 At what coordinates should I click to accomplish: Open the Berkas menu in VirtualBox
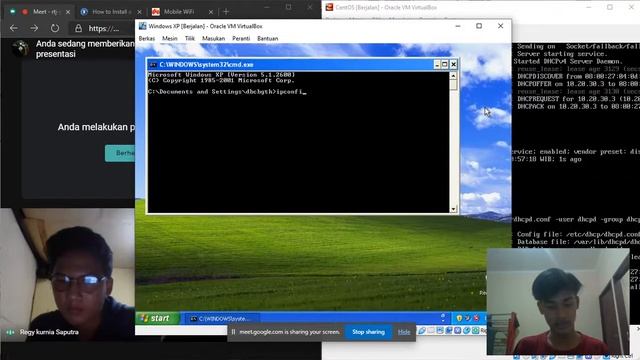[x=147, y=38]
